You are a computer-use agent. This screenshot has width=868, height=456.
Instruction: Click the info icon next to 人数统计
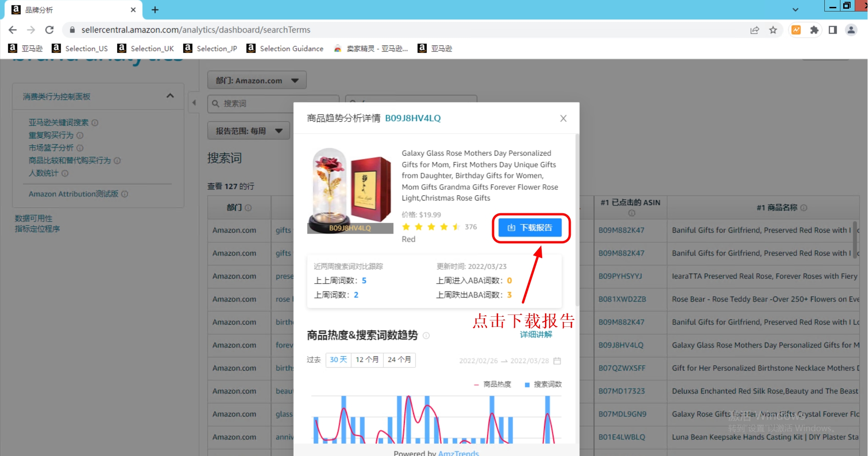[65, 173]
